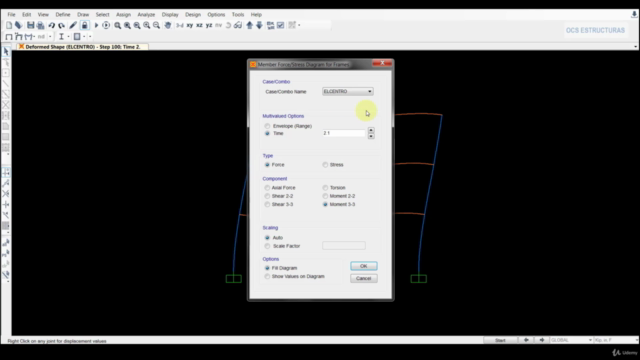Click the Zoom Out magnifier icon
Image resolution: width=640 pixels, height=360 pixels.
point(156,25)
